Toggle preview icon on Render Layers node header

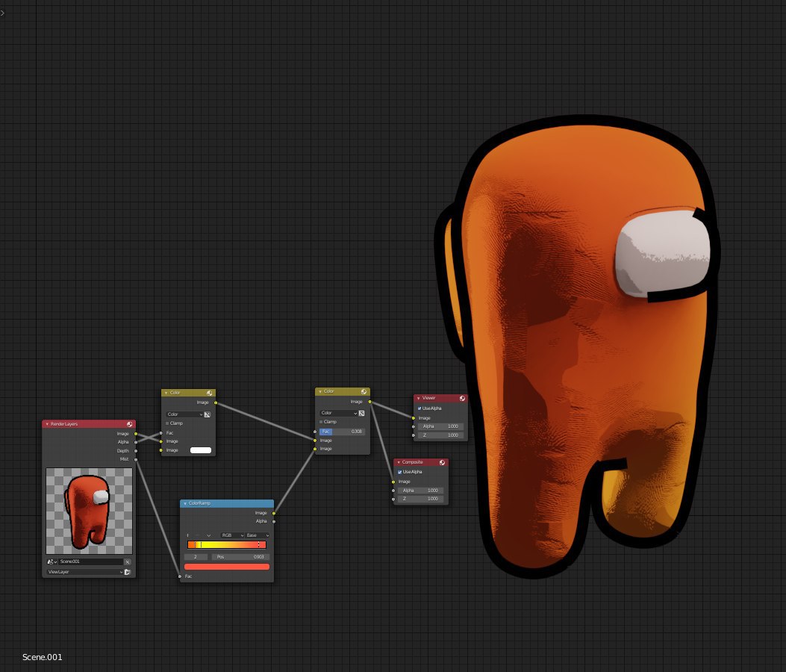tap(129, 424)
